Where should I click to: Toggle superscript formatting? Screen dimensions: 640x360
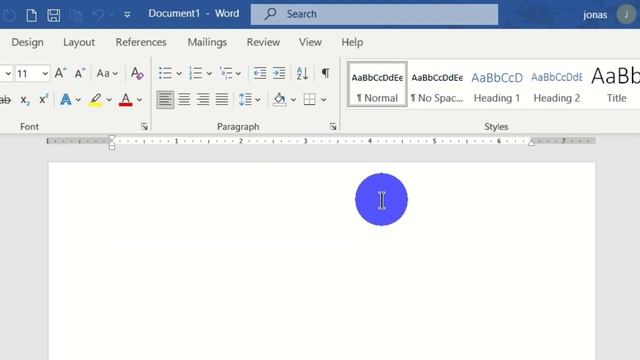click(x=44, y=100)
